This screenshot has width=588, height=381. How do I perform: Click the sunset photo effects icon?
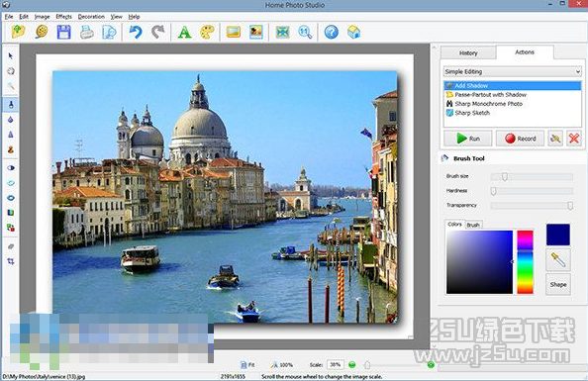tap(256, 33)
